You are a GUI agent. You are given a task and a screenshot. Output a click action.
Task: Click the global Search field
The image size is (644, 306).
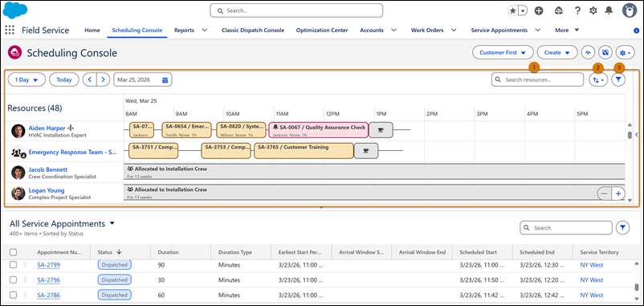tap(296, 10)
